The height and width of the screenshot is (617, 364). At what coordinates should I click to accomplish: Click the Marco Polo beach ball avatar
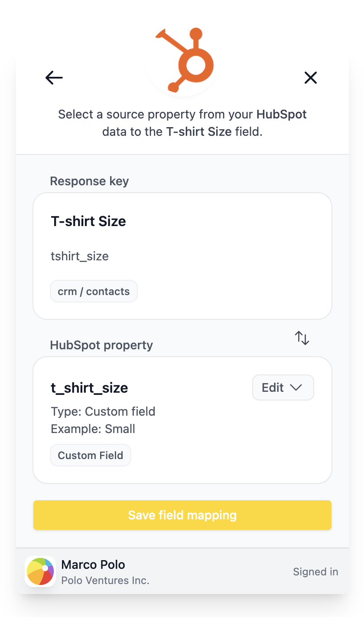pyautogui.click(x=40, y=571)
